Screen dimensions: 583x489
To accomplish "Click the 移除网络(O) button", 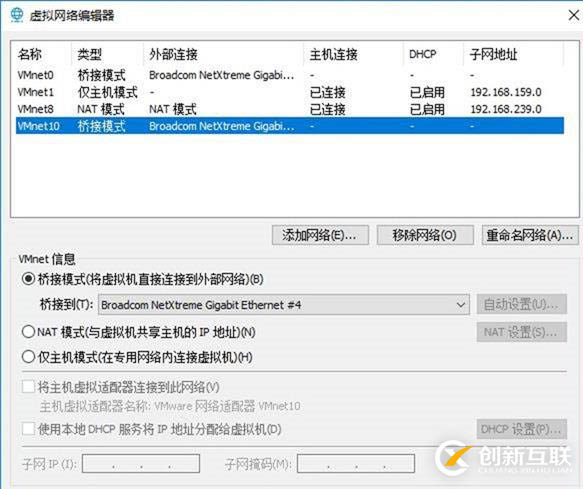I will 425,235.
